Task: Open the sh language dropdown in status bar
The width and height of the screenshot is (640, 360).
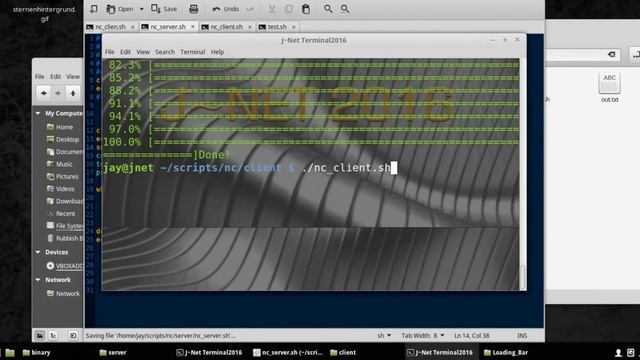Action: (x=384, y=336)
